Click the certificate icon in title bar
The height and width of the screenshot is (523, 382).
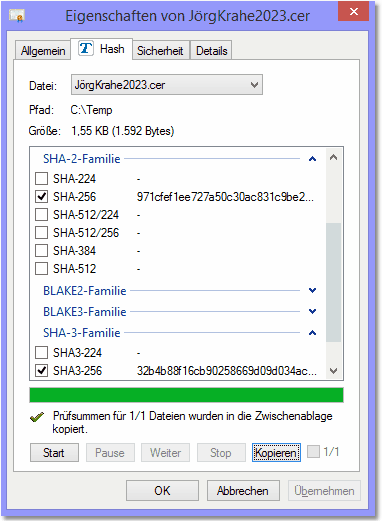coord(16,16)
